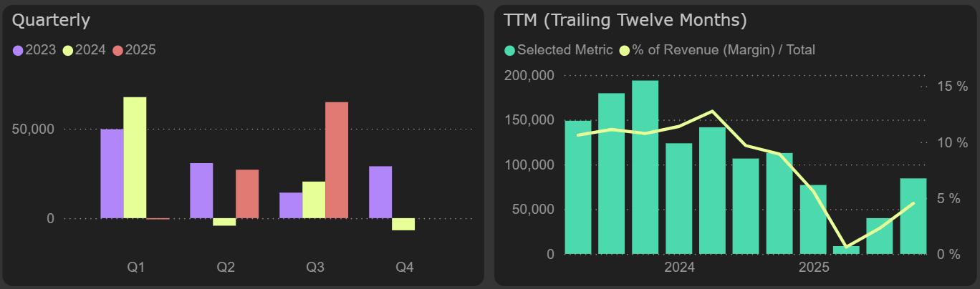This screenshot has height=289, width=980.
Task: Click the green Selected Metric legend dot
Action: pyautogui.click(x=510, y=50)
